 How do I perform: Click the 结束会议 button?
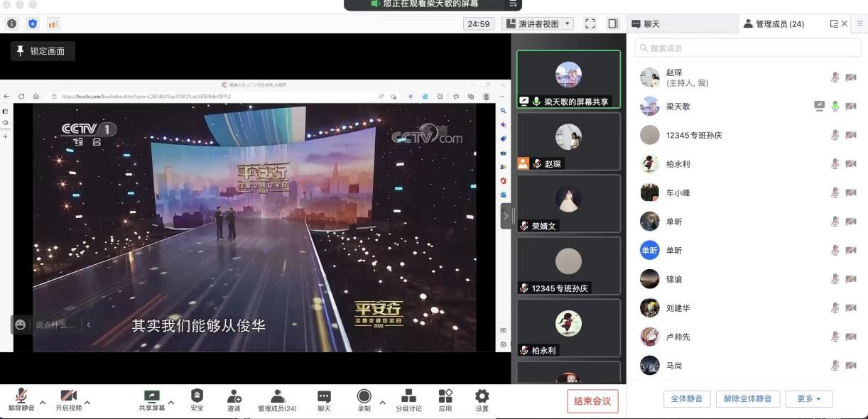[592, 401]
